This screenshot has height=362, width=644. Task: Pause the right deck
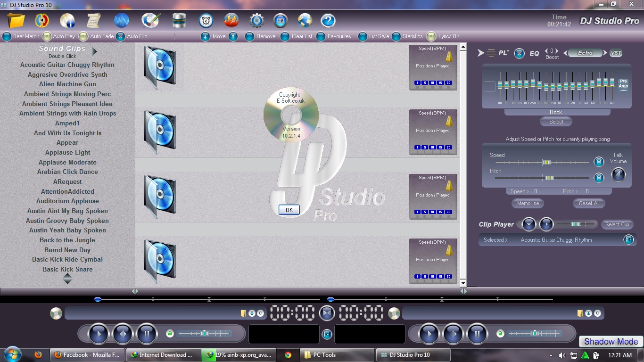coord(477,334)
